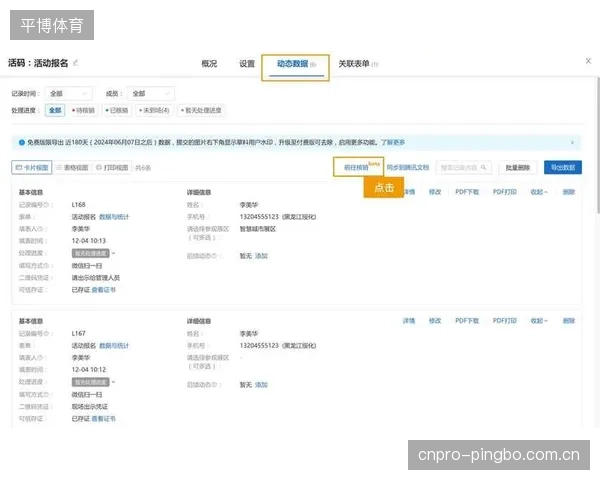
Task: Click the vertical scrollbar thumb on the right
Action: (x=598, y=145)
